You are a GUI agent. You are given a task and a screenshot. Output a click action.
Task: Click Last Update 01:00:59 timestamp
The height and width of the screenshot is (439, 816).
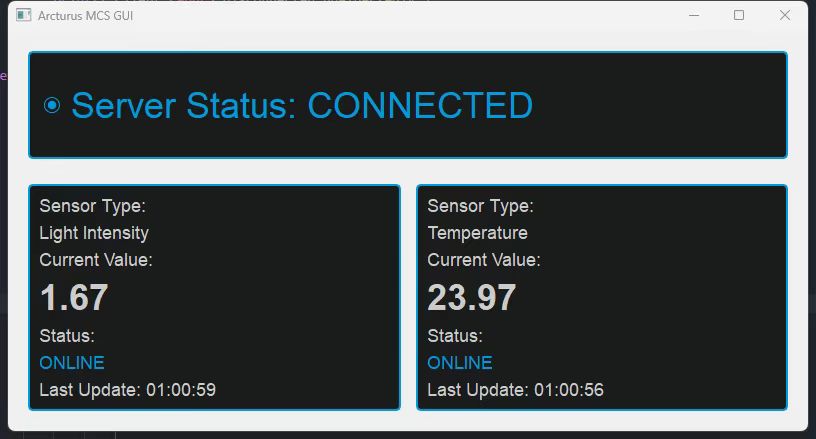127,389
